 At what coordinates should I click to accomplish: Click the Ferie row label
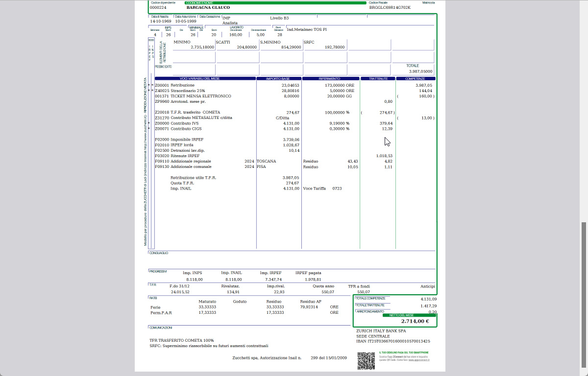155,307
